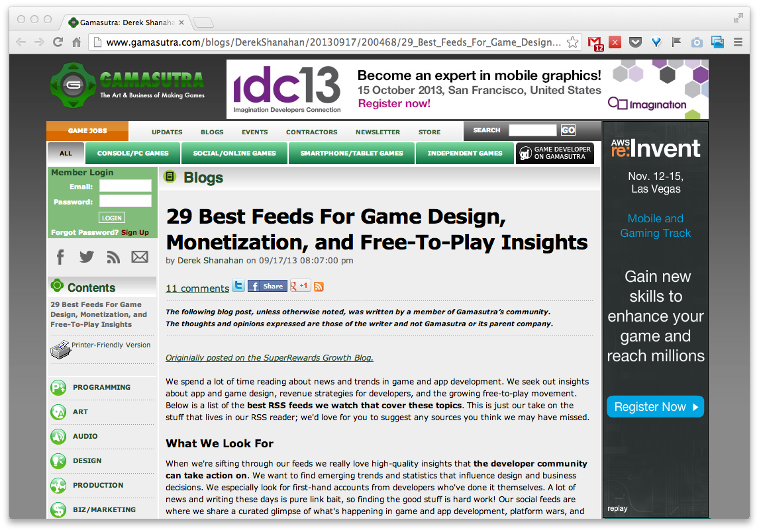Open the Game Jobs tab

tap(87, 130)
